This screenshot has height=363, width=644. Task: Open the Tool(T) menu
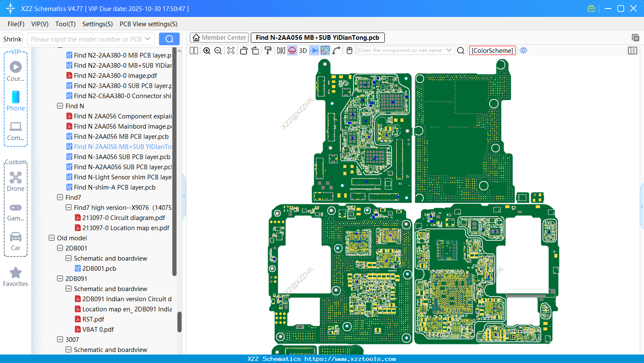pos(65,24)
